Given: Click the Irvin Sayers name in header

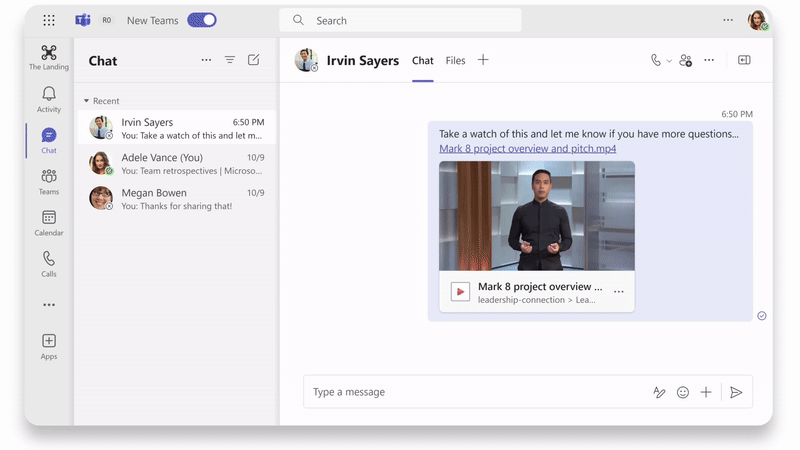Looking at the screenshot, I should 363,61.
